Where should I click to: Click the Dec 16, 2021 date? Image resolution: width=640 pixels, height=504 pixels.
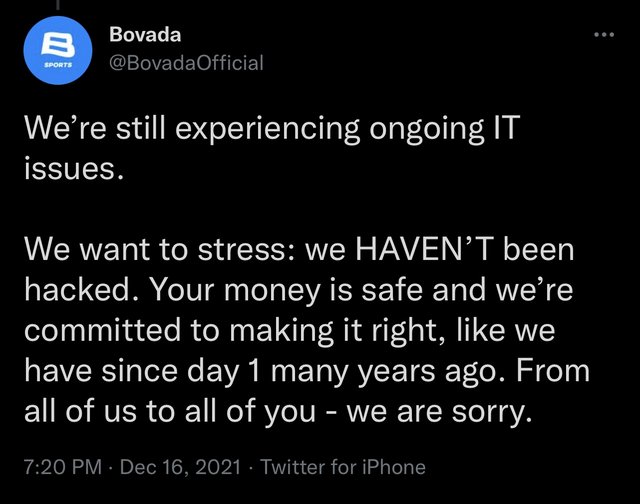coord(180,467)
